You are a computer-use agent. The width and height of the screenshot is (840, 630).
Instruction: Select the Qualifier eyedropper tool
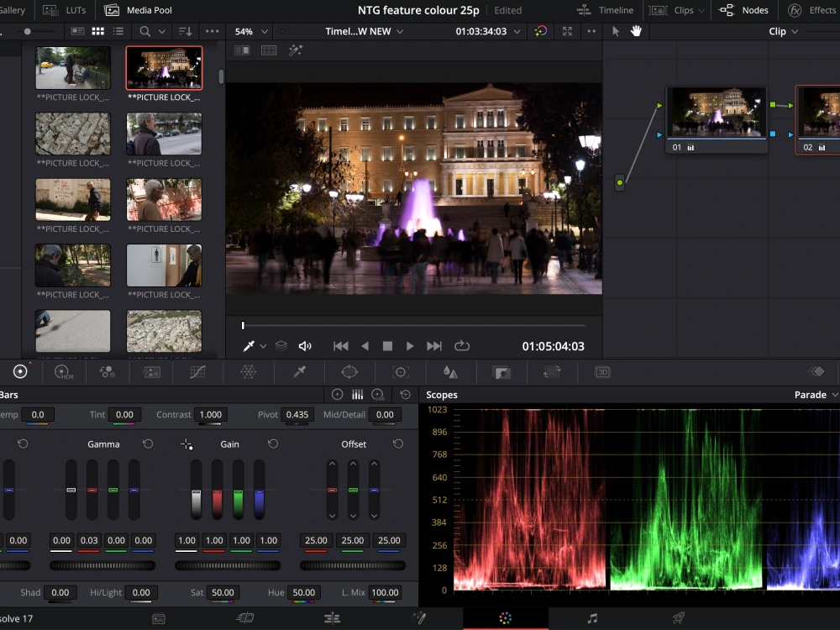[297, 372]
